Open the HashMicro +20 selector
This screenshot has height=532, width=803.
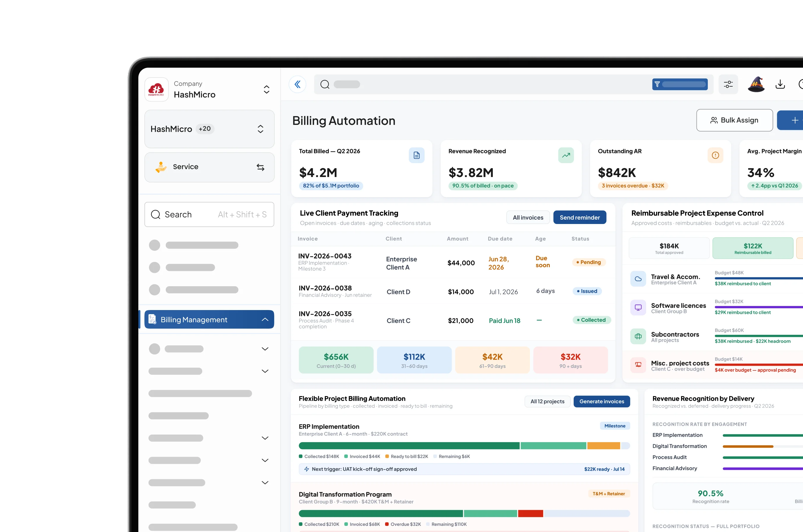pos(210,129)
